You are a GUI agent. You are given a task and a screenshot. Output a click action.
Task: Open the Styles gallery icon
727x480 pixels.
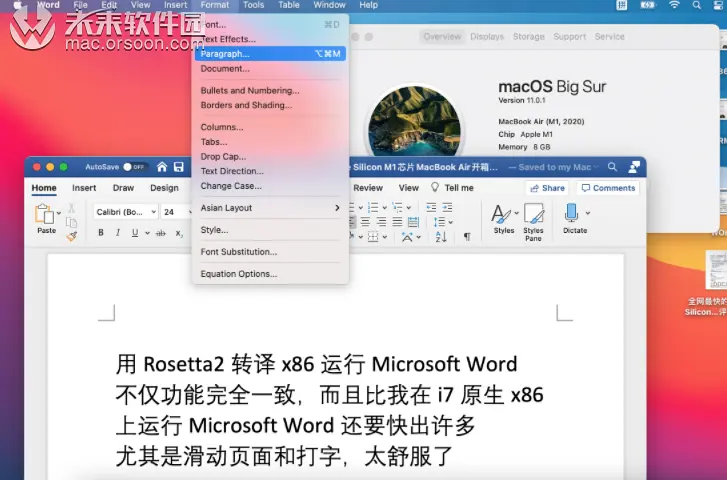pyautogui.click(x=501, y=214)
